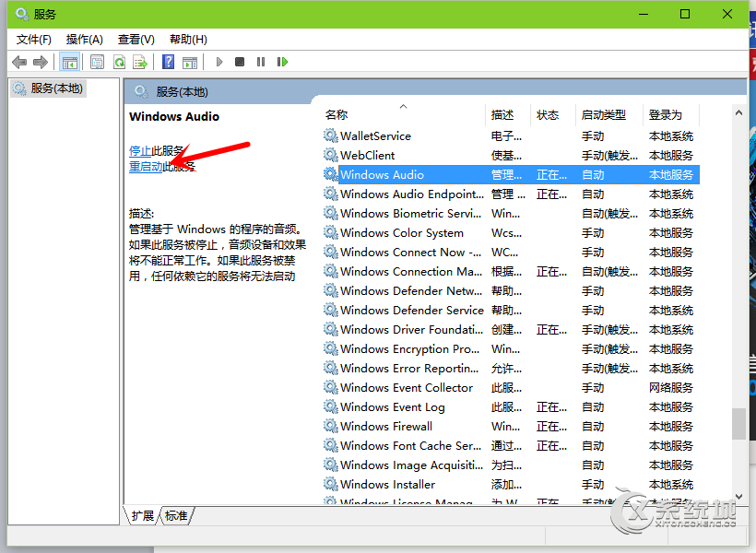Click the Restart service green icon
756x553 pixels.
(282, 62)
